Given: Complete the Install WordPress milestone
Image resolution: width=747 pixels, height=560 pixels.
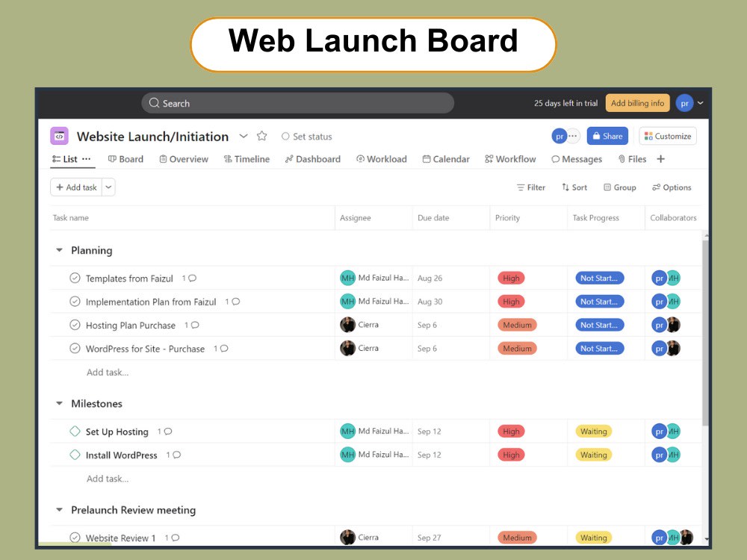Looking at the screenshot, I should pyautogui.click(x=75, y=455).
